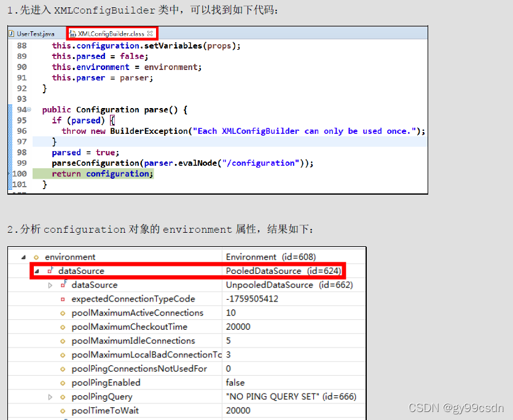The image size is (513, 420).
Task: Expand the poolPingQuery variable node
Action: pos(50,397)
